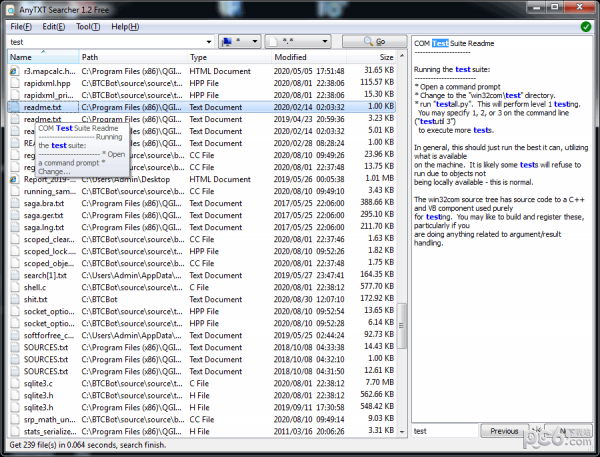The width and height of the screenshot is (600, 457).
Task: Click the text file icon for saga.ger.txt
Action: (15, 215)
